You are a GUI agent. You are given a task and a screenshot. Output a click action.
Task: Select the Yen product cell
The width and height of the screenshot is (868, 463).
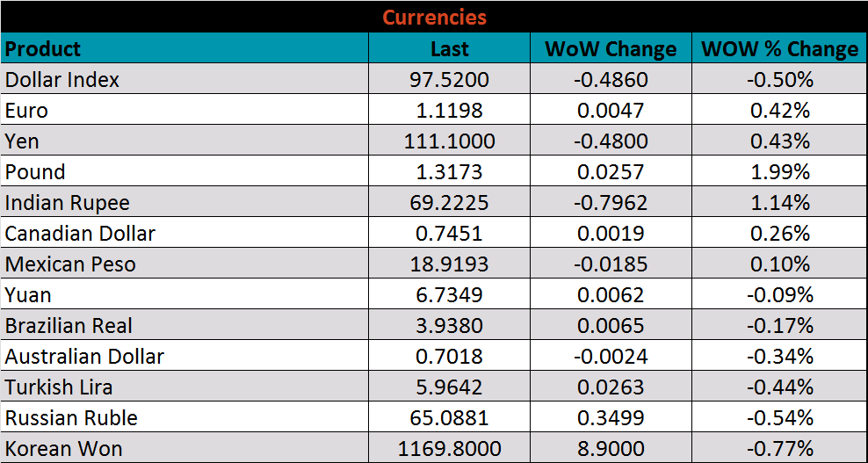[23, 141]
